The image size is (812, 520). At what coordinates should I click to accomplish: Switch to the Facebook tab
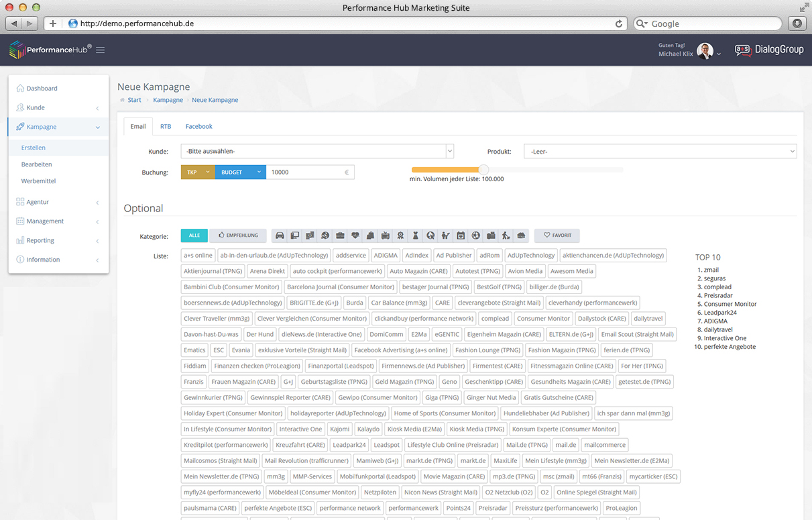click(x=199, y=126)
